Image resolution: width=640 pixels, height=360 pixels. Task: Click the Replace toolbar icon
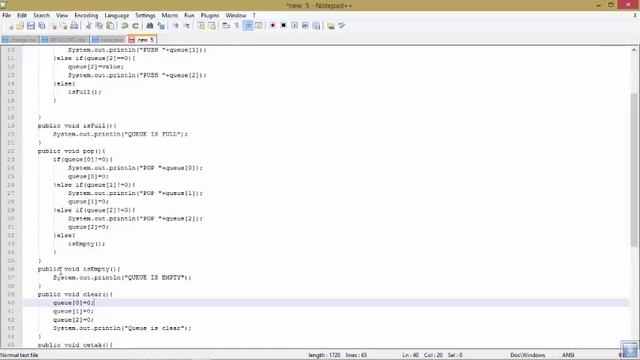[x=161, y=26]
